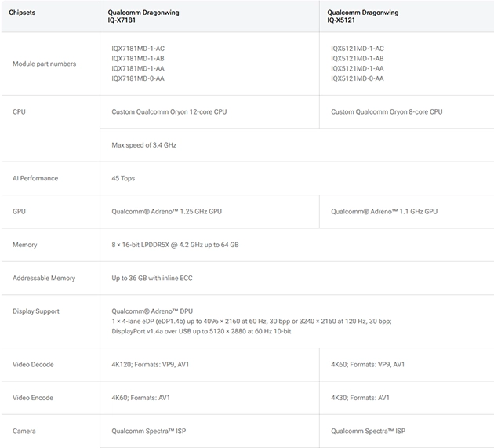Select the Oryon 8-core CPU cell

point(387,112)
